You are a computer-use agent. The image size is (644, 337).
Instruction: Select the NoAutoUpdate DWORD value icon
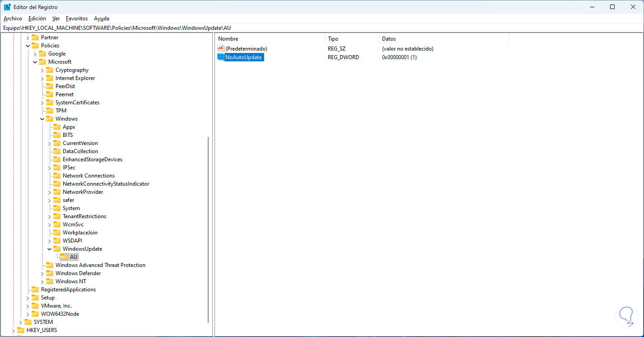click(221, 57)
